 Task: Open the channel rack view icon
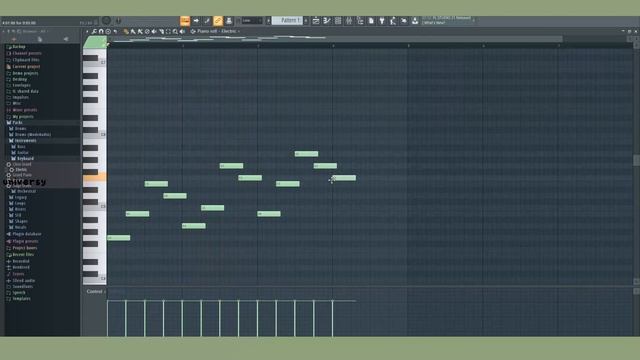point(338,20)
